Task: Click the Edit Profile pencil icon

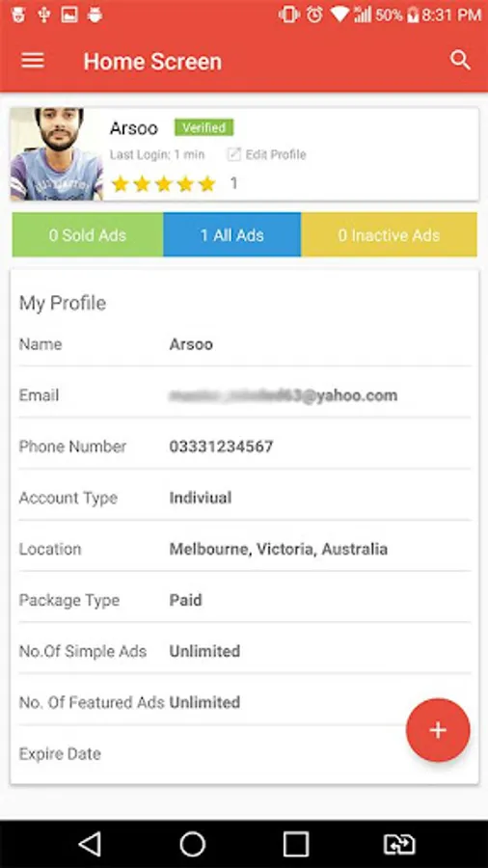Action: coord(234,154)
